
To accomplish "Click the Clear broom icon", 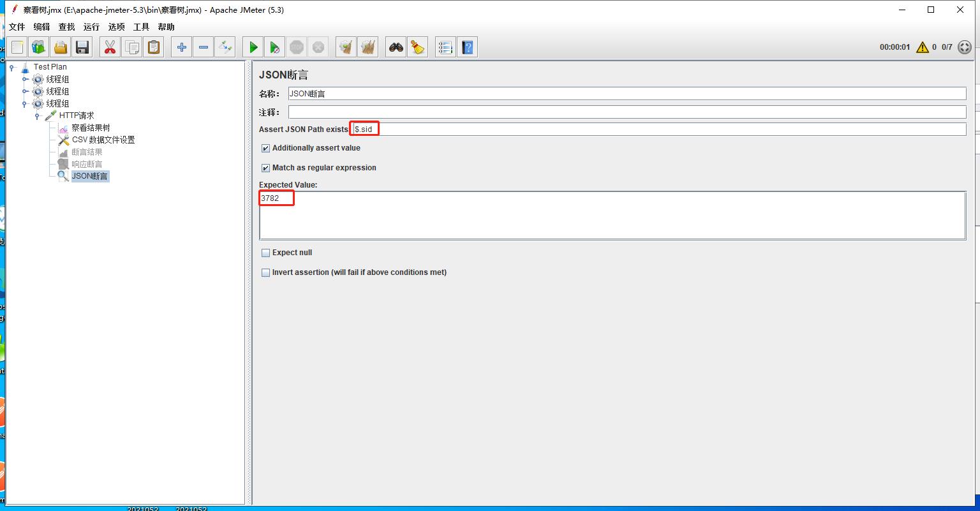I will (x=346, y=47).
